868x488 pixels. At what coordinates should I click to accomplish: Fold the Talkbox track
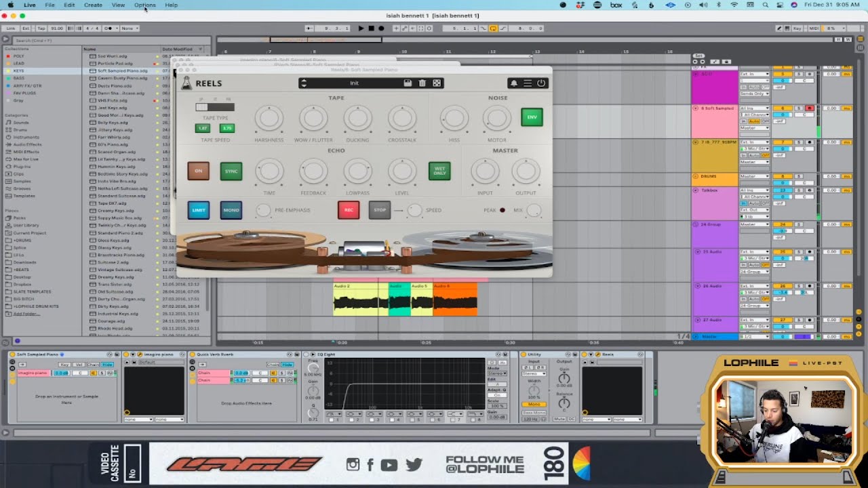(x=695, y=190)
